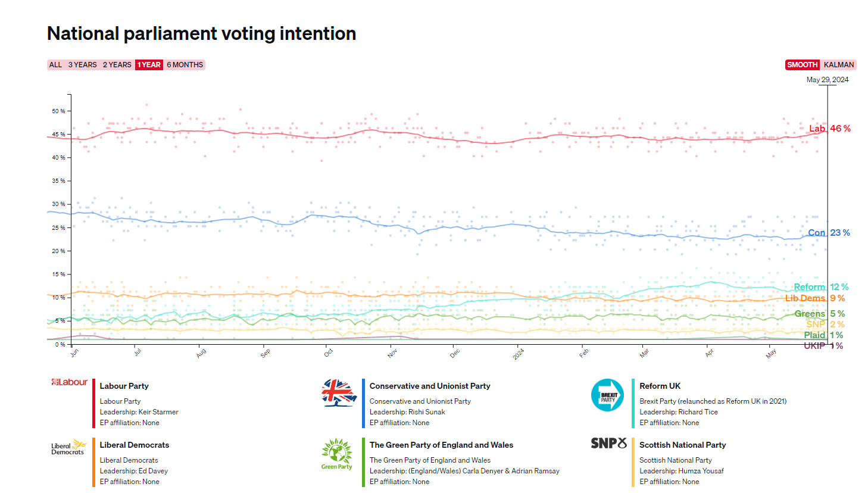Click the SNP logo icon

(x=608, y=443)
